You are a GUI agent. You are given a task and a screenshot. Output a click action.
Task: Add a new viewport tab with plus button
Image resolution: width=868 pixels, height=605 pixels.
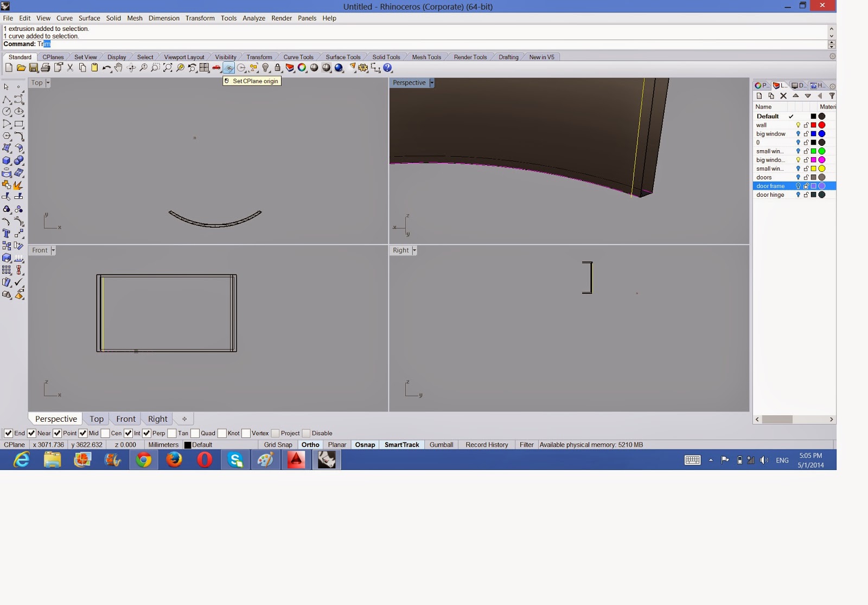pyautogui.click(x=184, y=419)
